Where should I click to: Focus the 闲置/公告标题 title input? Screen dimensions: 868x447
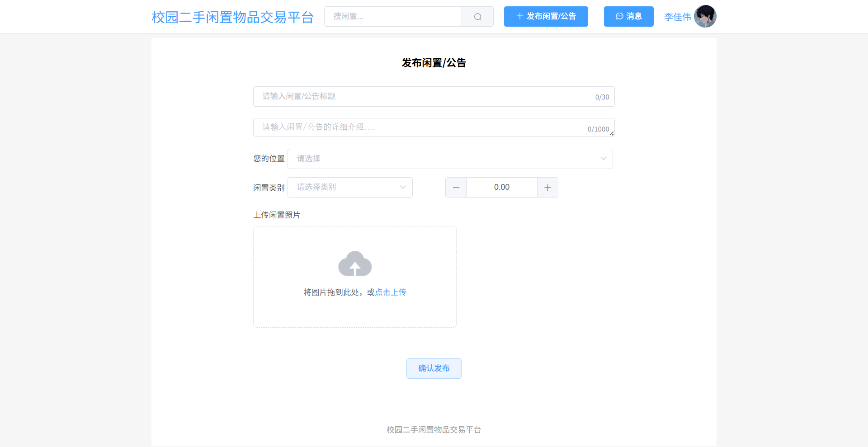(x=425, y=96)
